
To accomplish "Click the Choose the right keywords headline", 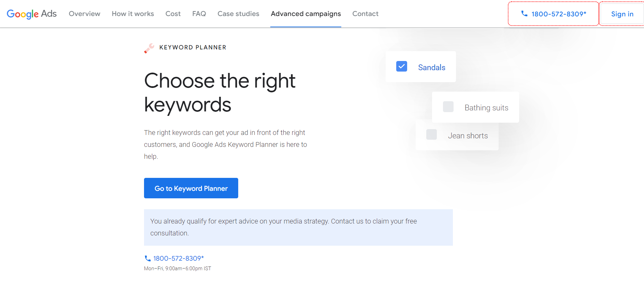I will click(220, 93).
